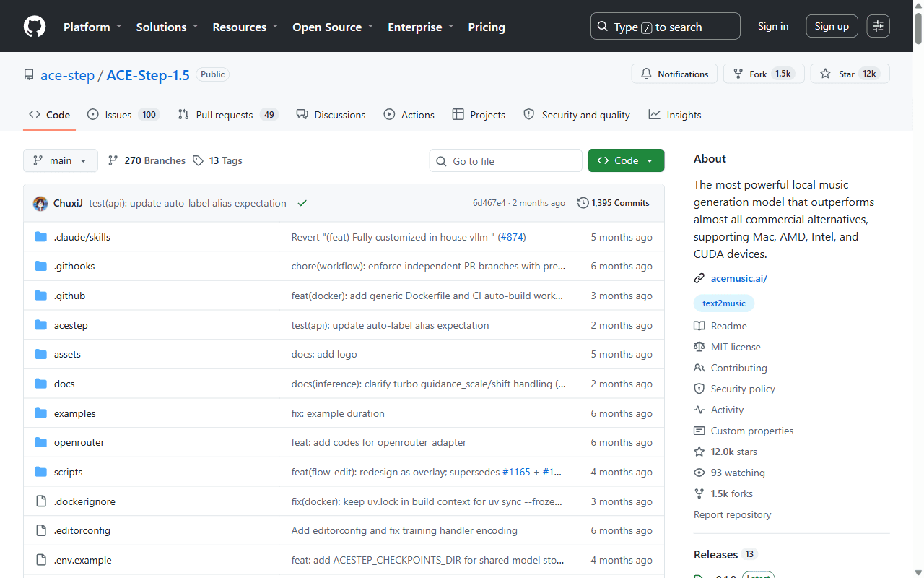Viewport: 924px width, 578px height.
Task: Switch to the Pull requests tab
Action: (227, 115)
